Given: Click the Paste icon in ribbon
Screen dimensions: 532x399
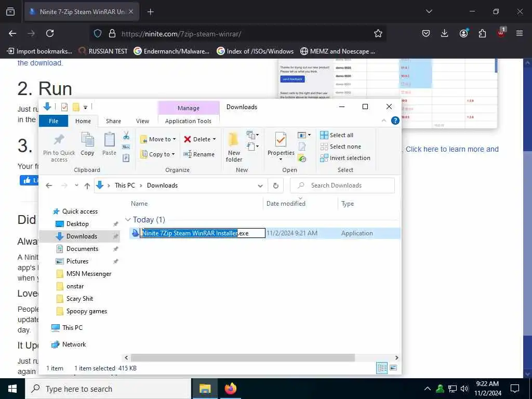Looking at the screenshot, I should click(x=109, y=140).
